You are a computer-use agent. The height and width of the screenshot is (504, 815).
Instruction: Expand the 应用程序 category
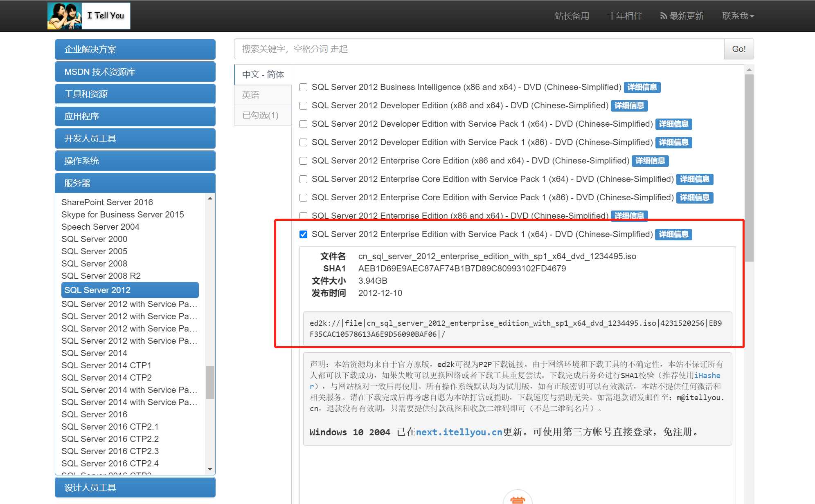[135, 116]
